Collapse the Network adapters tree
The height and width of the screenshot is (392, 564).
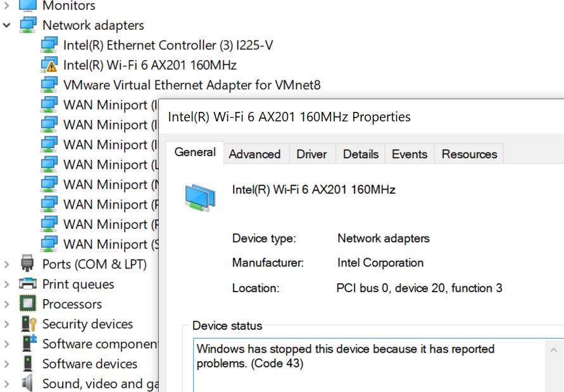point(6,25)
